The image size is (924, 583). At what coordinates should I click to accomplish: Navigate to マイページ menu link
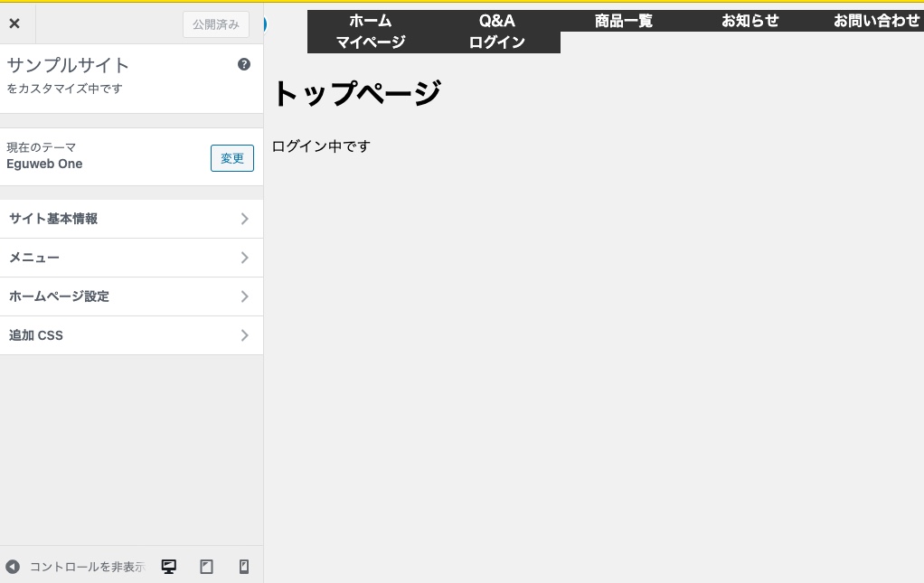pyautogui.click(x=371, y=42)
